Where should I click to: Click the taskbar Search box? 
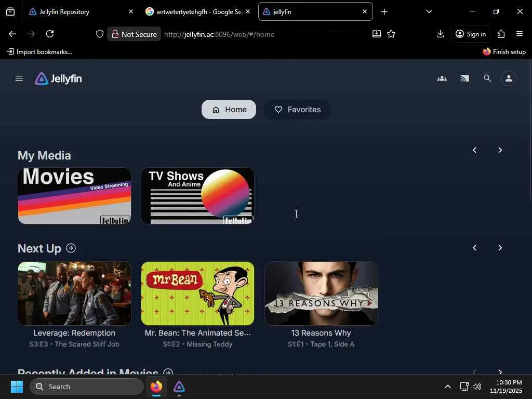[x=87, y=387]
